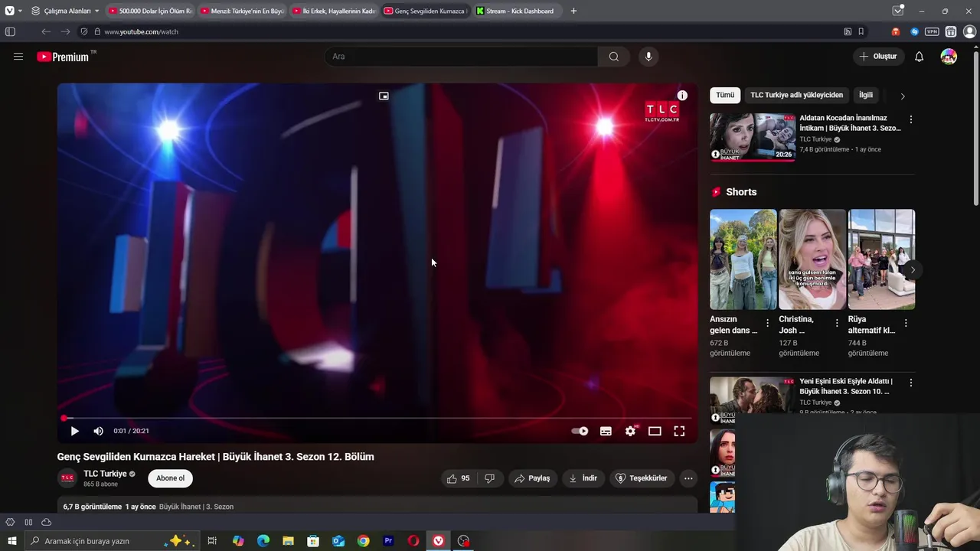Image resolution: width=980 pixels, height=551 pixels.
Task: Select the Tümü filter chip
Action: [x=725, y=95]
